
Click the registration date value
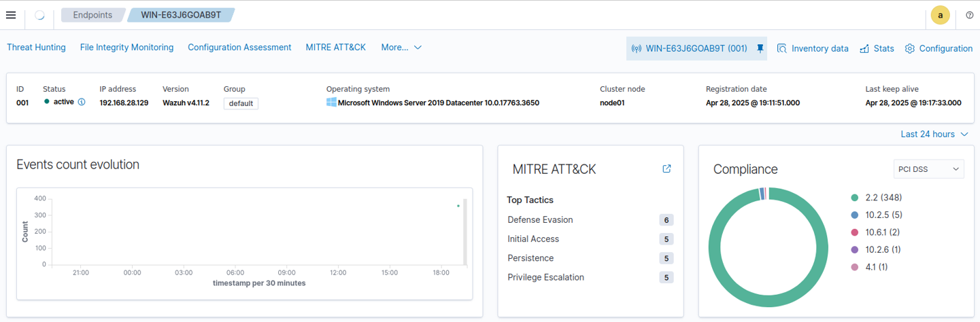tap(753, 103)
